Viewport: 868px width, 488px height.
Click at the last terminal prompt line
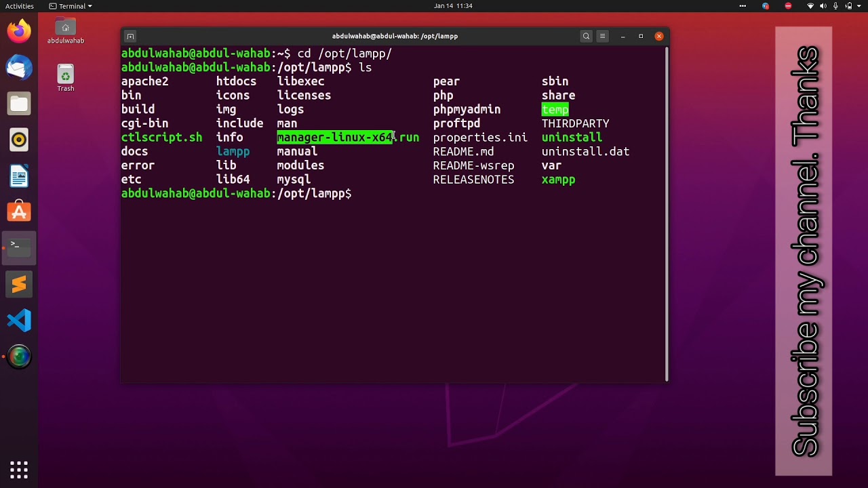click(x=237, y=194)
